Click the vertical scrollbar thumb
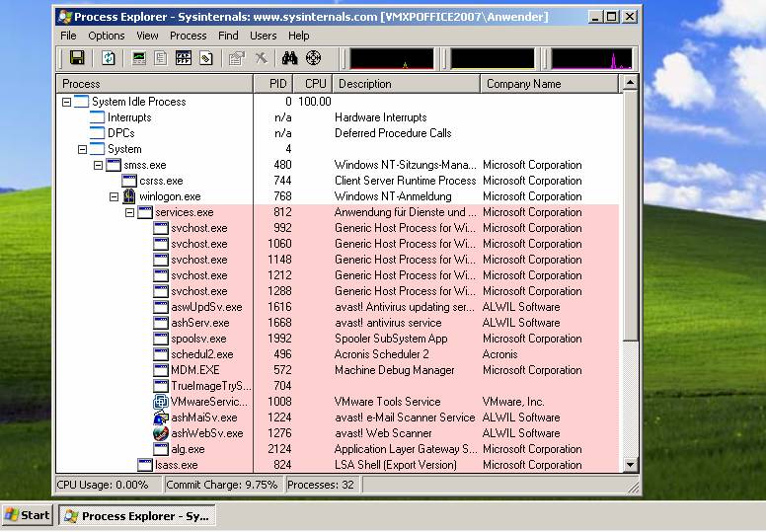This screenshot has height=532, width=766. (x=630, y=216)
